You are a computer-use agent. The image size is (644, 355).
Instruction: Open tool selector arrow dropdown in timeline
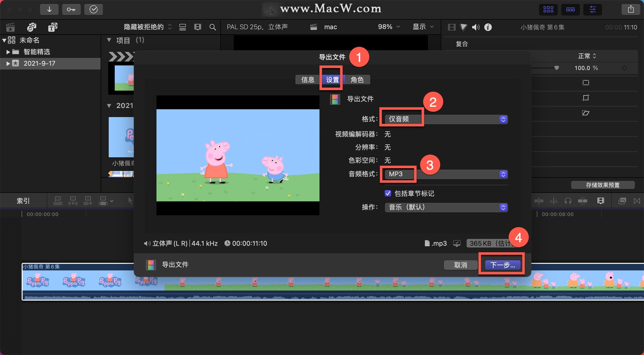130,201
